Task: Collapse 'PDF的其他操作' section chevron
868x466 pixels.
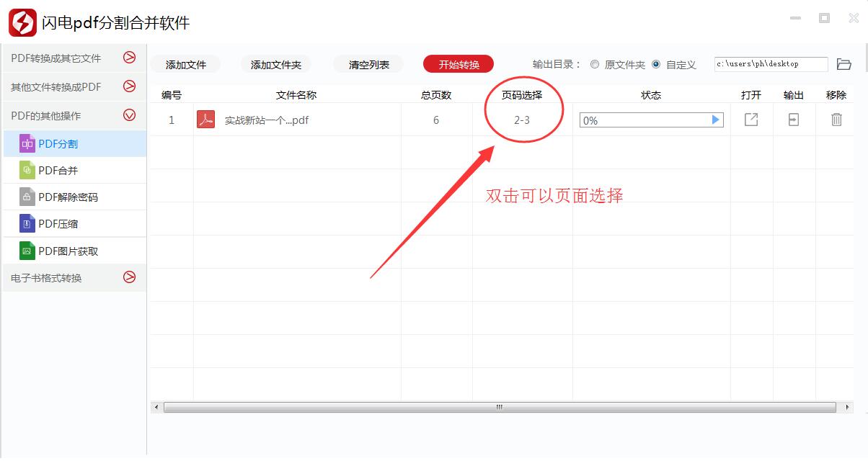Action: tap(130, 115)
